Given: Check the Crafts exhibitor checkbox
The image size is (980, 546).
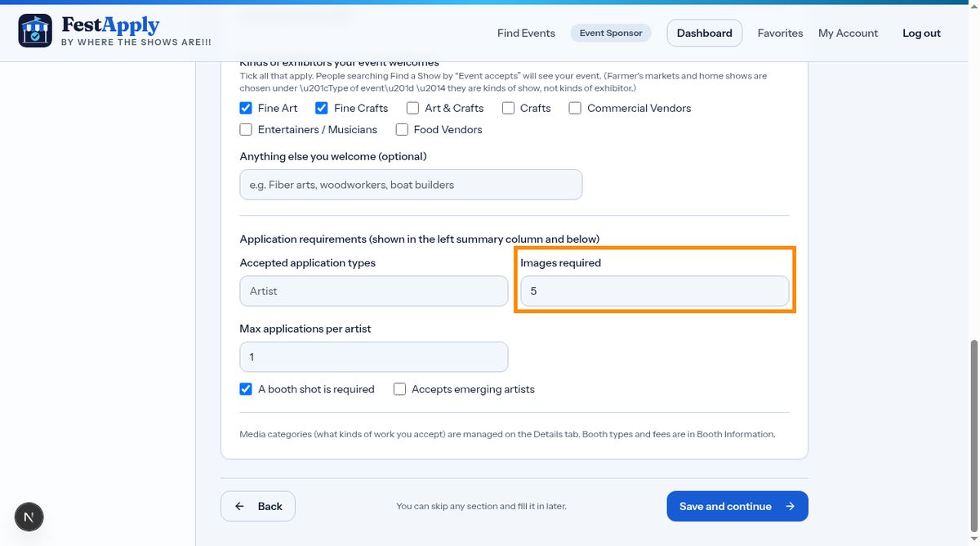Looking at the screenshot, I should 508,108.
